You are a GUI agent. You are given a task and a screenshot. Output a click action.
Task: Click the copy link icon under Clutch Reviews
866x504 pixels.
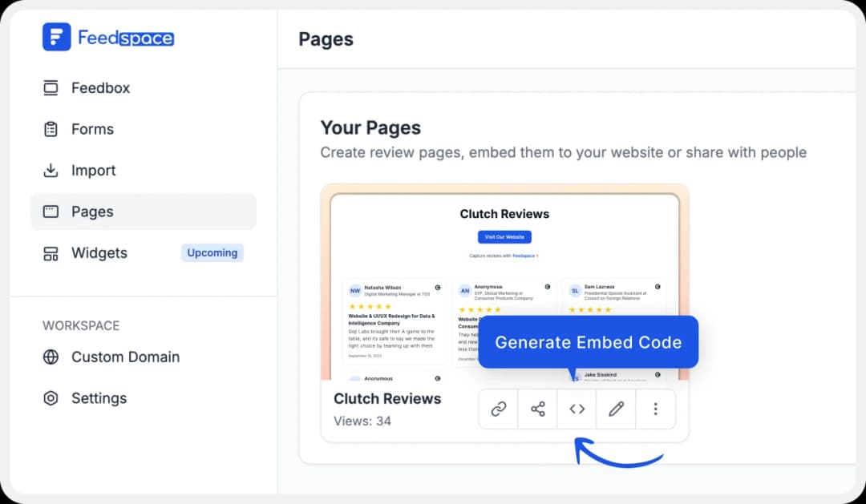coord(498,409)
